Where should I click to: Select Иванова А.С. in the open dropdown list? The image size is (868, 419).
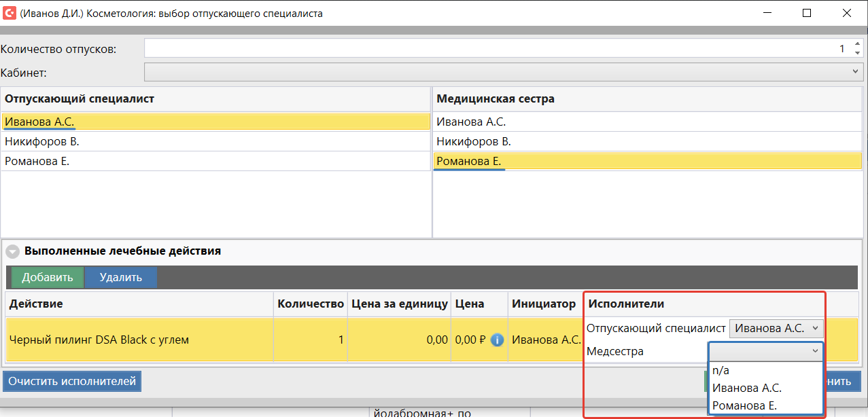(746, 388)
